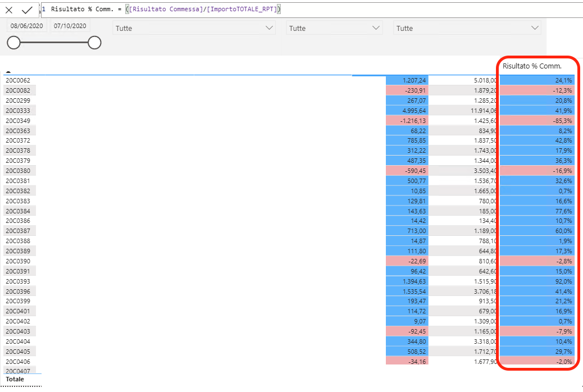Image resolution: width=583 pixels, height=392 pixels.
Task: Select row 20C0388
Action: pos(18,241)
